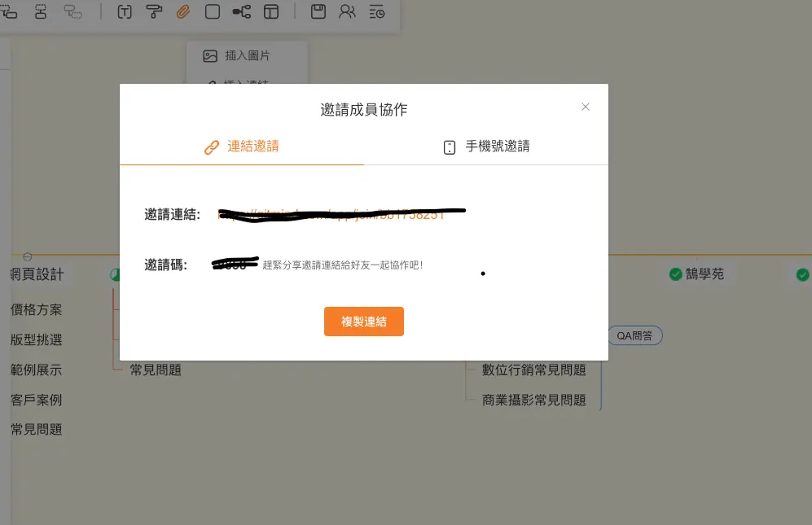812x525 pixels.
Task: Click the insert subnode toolbar icon
Action: pos(9,12)
